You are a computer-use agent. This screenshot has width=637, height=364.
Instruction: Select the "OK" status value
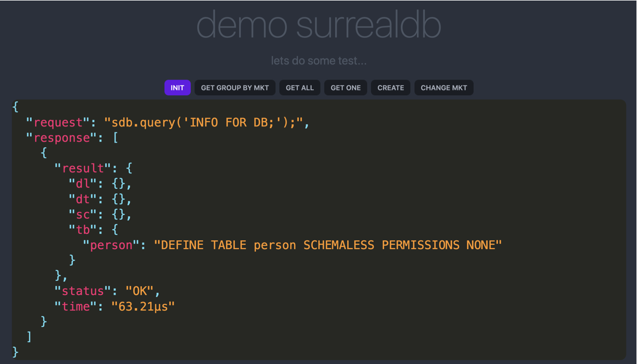(139, 291)
